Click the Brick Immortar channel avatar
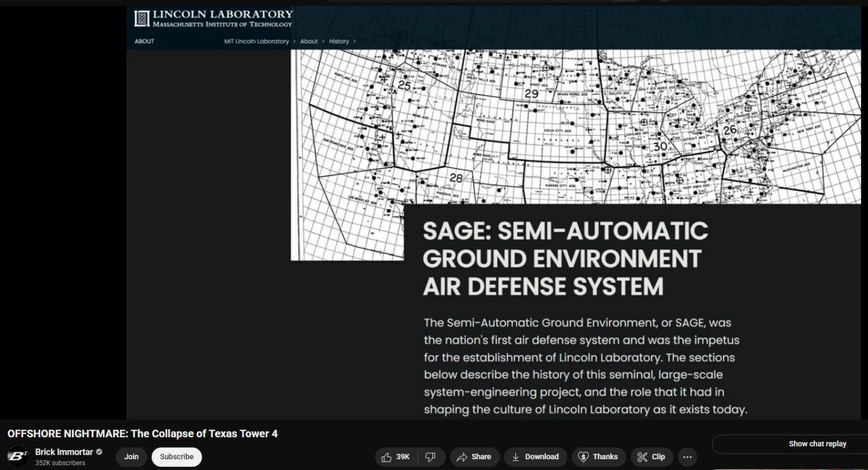Viewport: 868px width, 470px height. [x=17, y=456]
